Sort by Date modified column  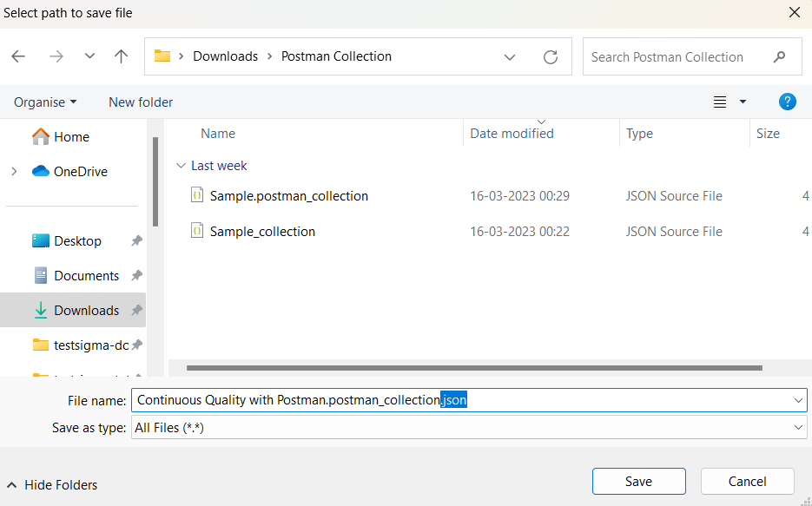tap(512, 134)
